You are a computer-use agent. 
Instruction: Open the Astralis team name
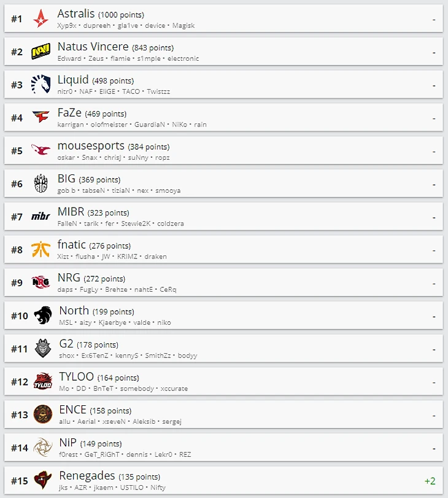click(x=76, y=14)
